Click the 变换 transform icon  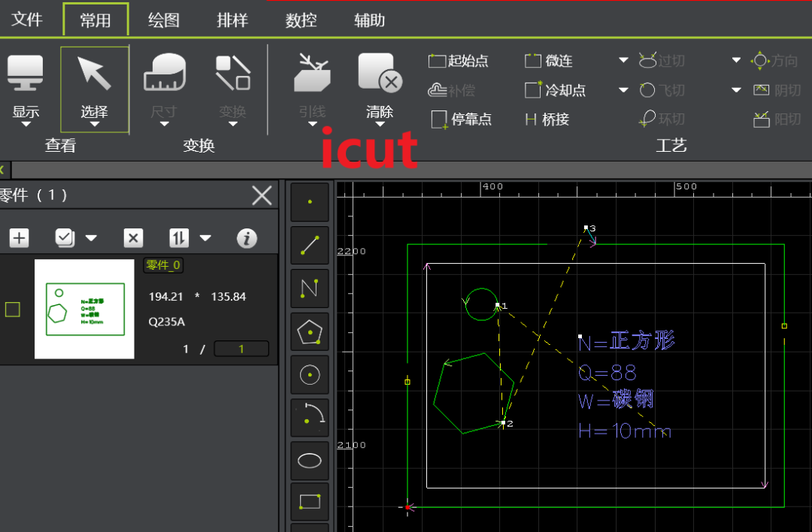(x=232, y=73)
